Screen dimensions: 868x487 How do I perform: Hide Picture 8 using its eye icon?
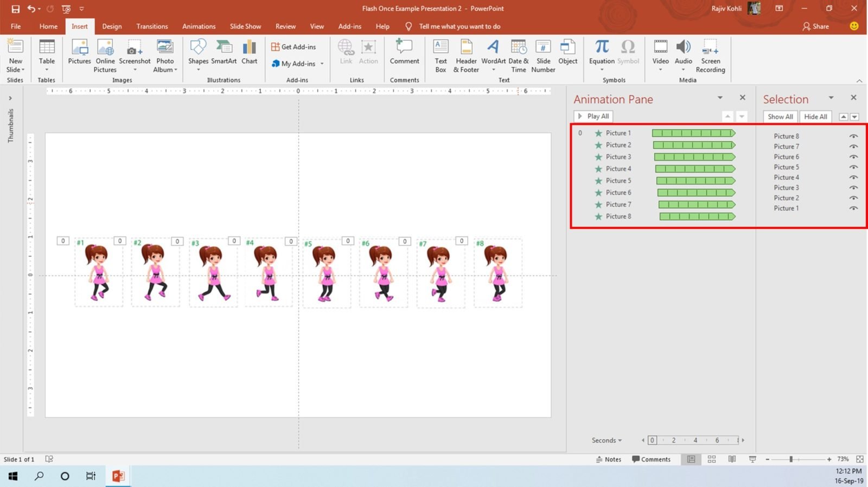tap(853, 136)
